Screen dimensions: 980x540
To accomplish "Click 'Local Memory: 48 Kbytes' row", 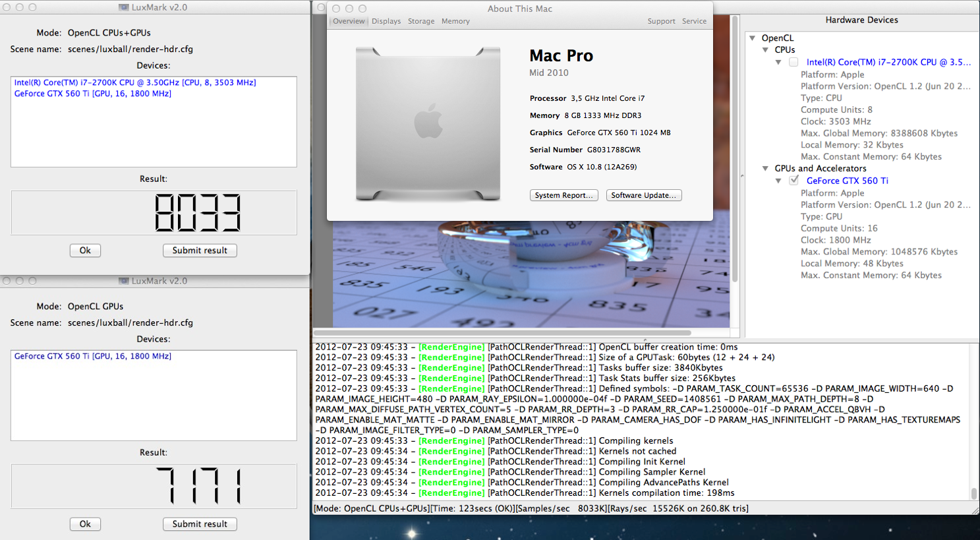I will pyautogui.click(x=852, y=264).
